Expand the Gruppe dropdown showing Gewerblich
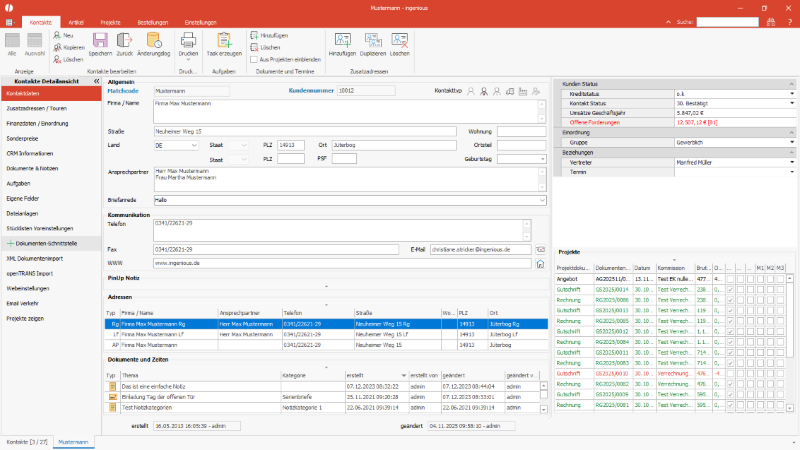 (791, 142)
